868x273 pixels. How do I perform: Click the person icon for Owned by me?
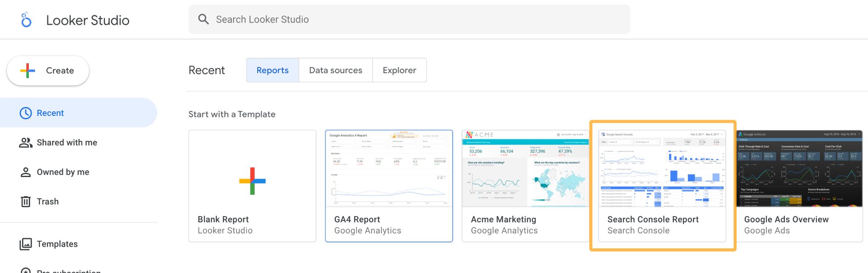26,172
